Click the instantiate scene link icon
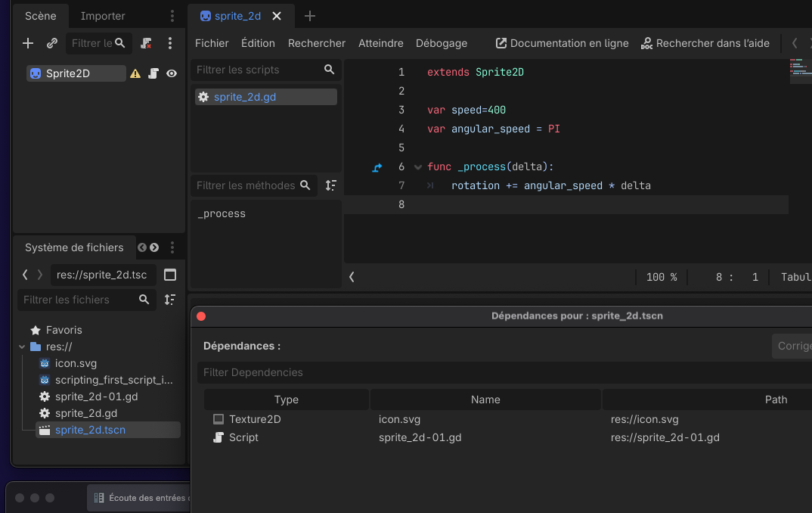This screenshot has width=812, height=513. tap(51, 43)
